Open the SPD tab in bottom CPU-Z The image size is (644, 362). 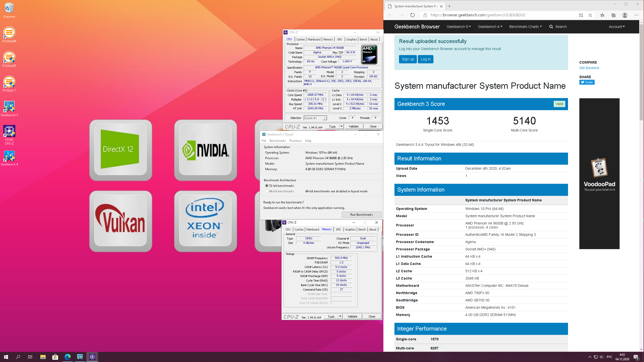click(338, 230)
